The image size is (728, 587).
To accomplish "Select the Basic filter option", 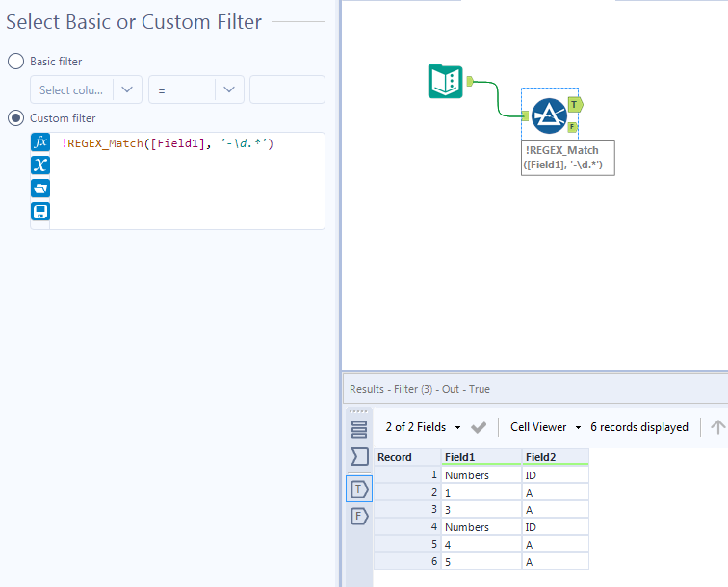I will point(16,61).
